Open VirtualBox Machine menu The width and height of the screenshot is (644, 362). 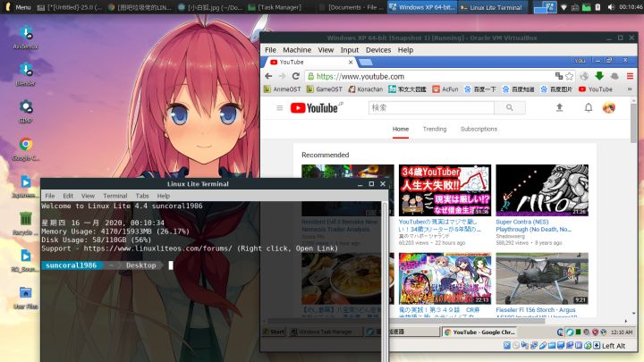click(297, 50)
